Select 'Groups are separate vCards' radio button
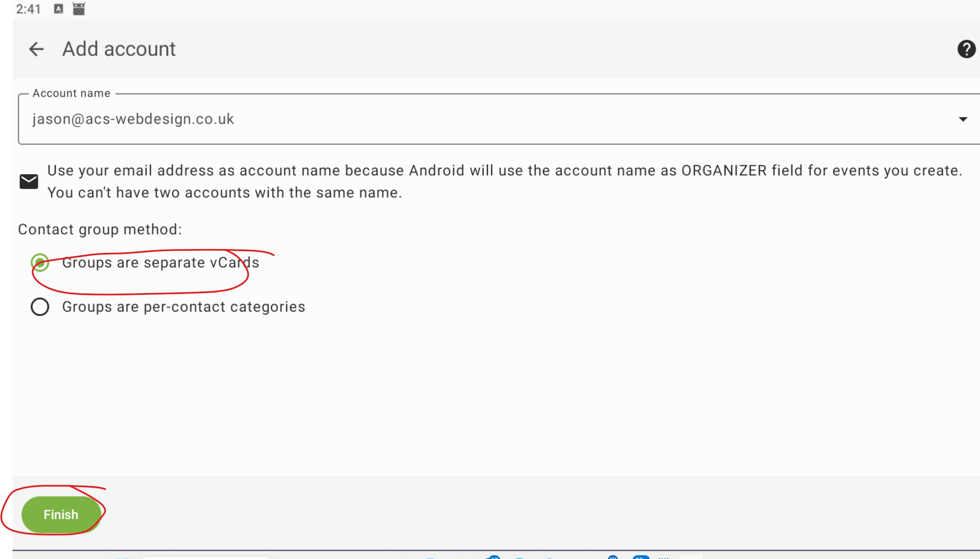Image resolution: width=980 pixels, height=559 pixels. tap(40, 263)
